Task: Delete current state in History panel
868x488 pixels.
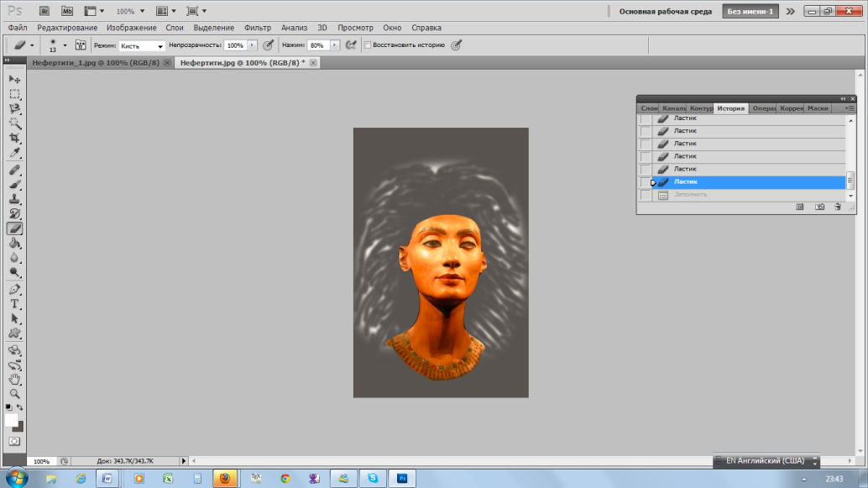Action: pos(838,207)
